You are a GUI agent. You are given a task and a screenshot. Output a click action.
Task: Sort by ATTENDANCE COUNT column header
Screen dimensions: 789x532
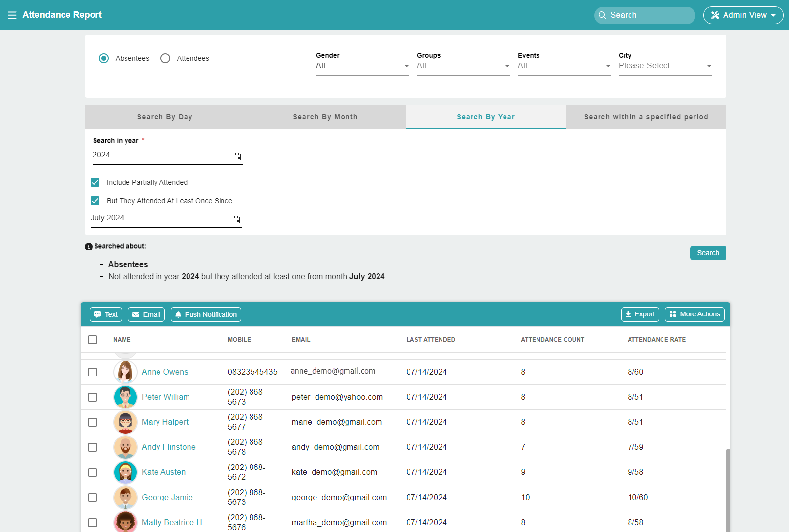553,340
